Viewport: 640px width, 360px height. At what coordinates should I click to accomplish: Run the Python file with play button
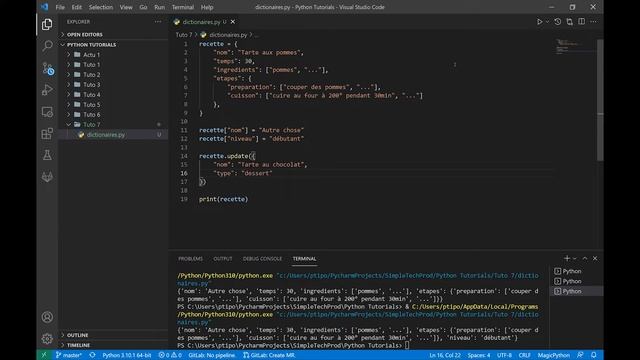pyautogui.click(x=539, y=22)
